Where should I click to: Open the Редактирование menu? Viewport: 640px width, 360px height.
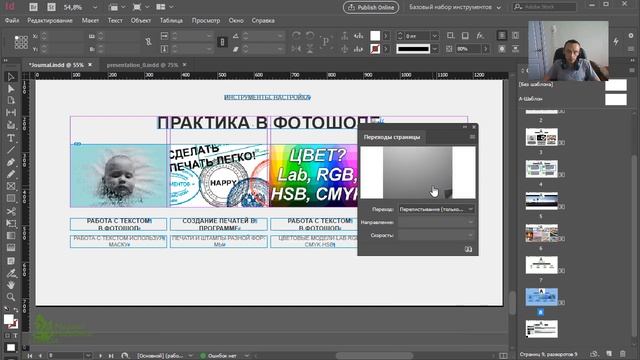point(50,20)
